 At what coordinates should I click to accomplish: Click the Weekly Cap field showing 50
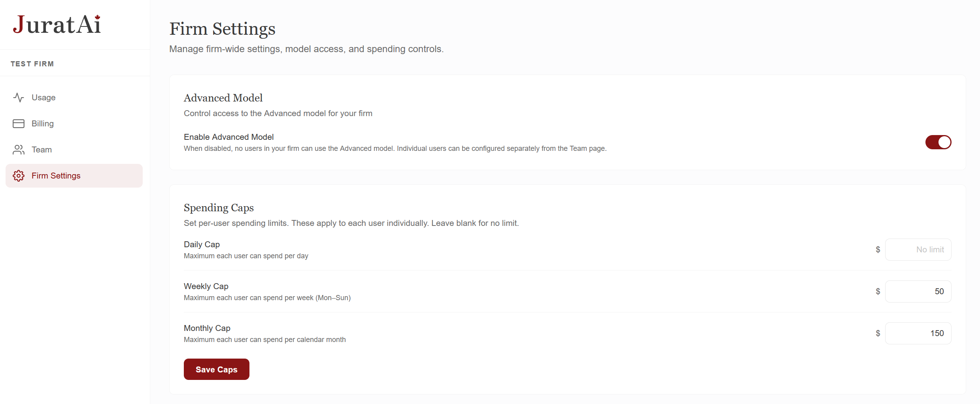tap(918, 291)
